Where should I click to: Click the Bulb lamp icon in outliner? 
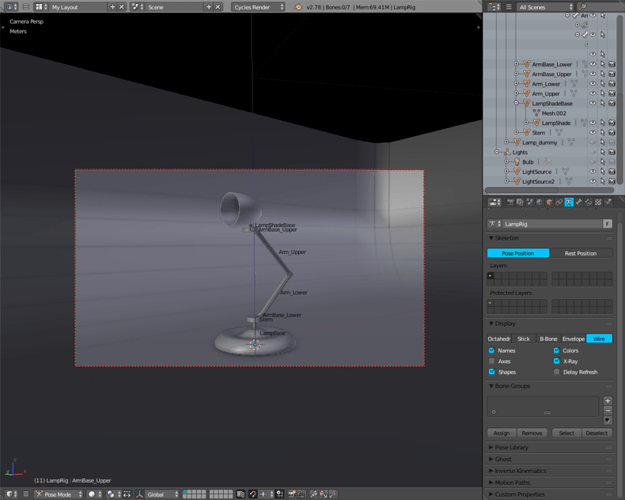(517, 162)
